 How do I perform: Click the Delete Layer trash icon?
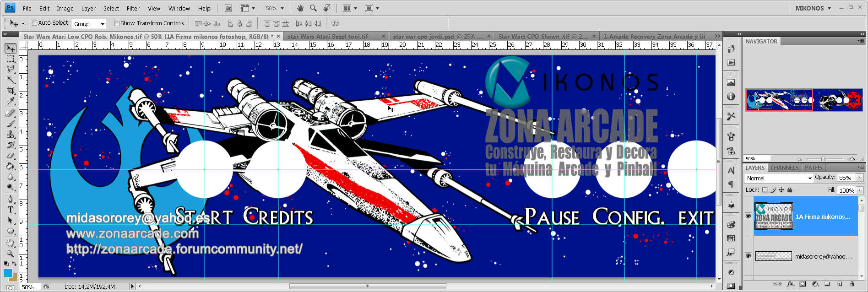coord(852,284)
